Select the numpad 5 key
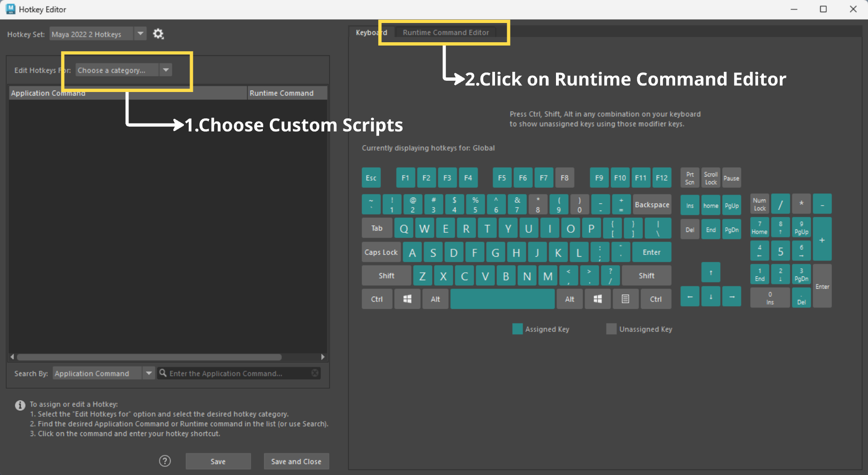 (781, 251)
